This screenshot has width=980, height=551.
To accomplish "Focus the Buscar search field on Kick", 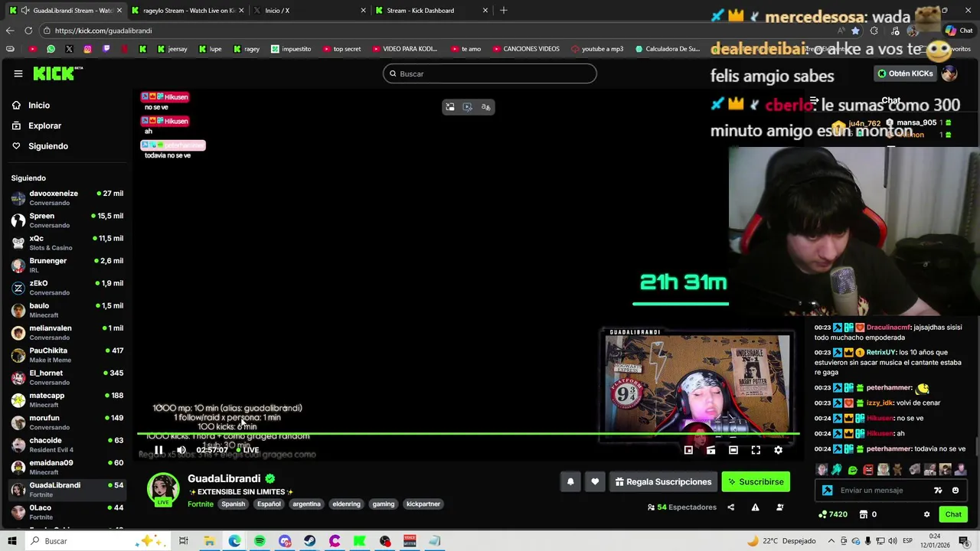I will tap(490, 73).
